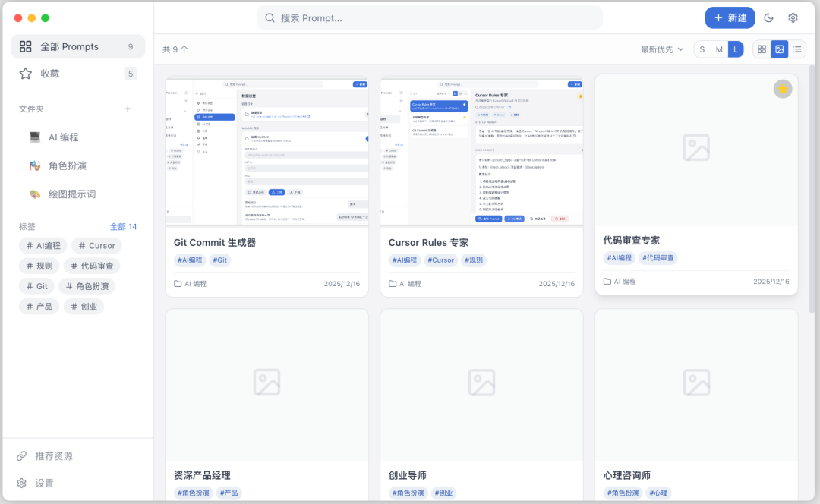Filter by sidebar tag 角色扮演
This screenshot has width=820, height=504.
pos(87,286)
